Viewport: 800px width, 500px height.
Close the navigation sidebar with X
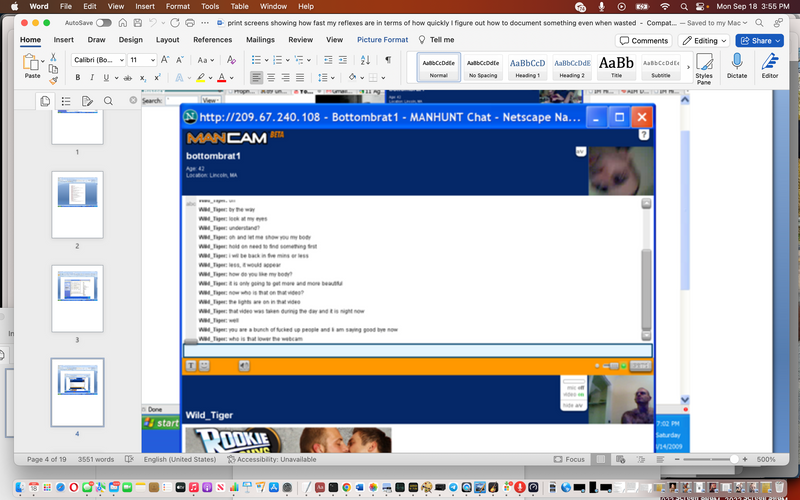(x=133, y=100)
